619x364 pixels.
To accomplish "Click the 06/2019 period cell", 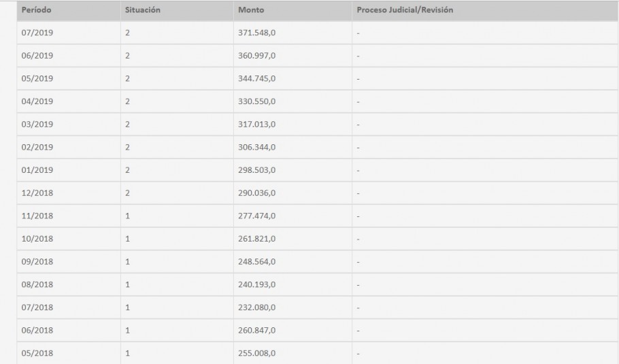I will click(x=38, y=55).
